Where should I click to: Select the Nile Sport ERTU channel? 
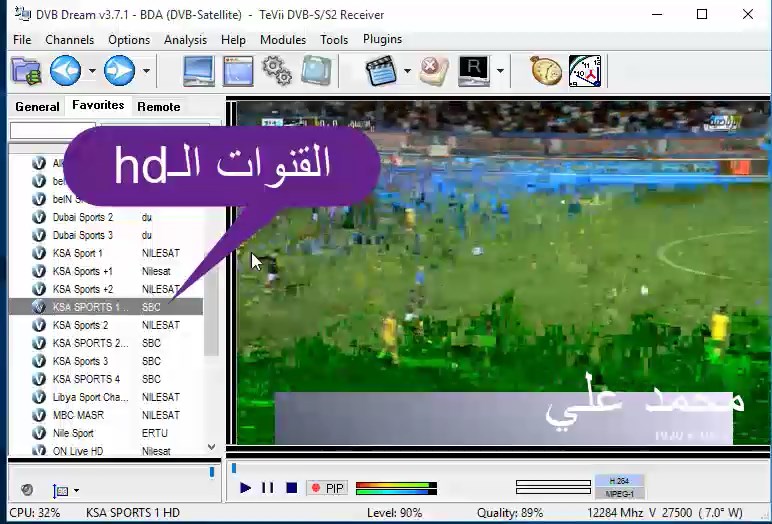coord(106,433)
